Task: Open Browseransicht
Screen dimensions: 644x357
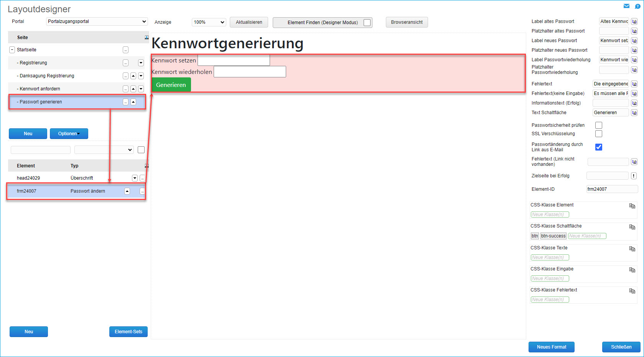Action: pos(407,22)
